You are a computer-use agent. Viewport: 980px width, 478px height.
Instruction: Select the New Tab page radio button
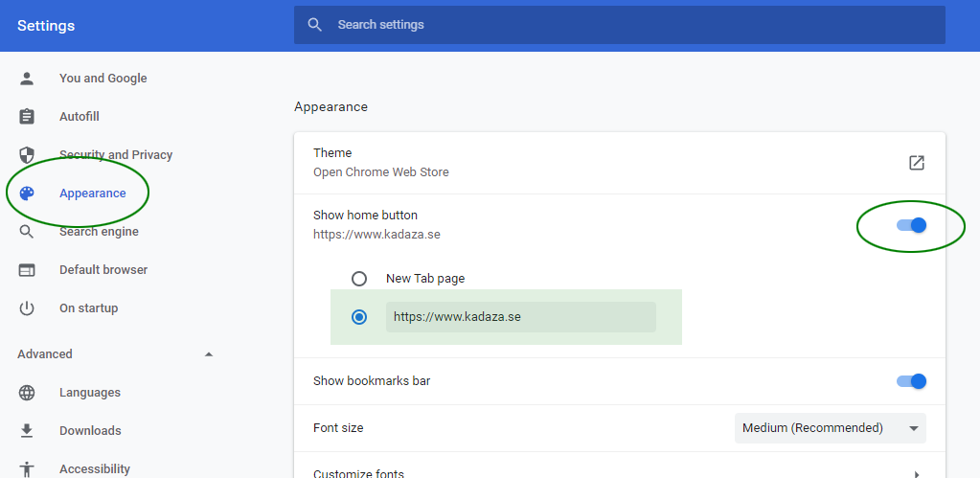358,279
